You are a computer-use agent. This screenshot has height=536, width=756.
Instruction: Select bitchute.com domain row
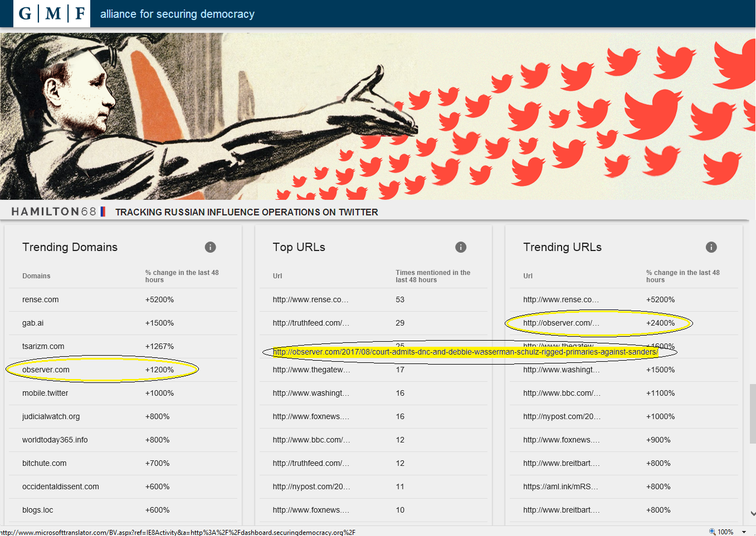click(123, 463)
